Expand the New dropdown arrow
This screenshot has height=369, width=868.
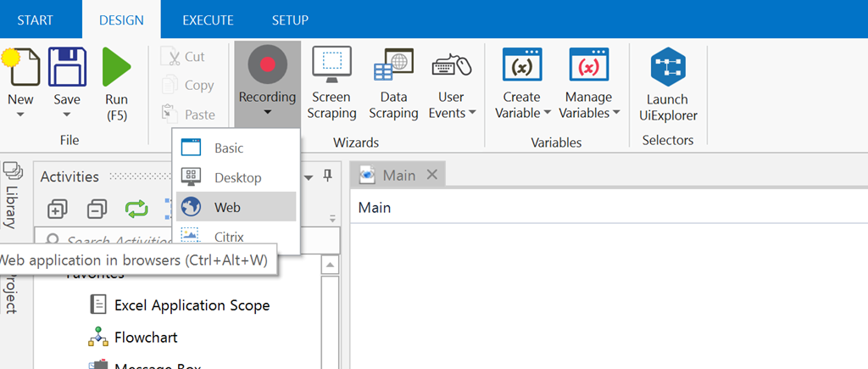click(x=20, y=115)
